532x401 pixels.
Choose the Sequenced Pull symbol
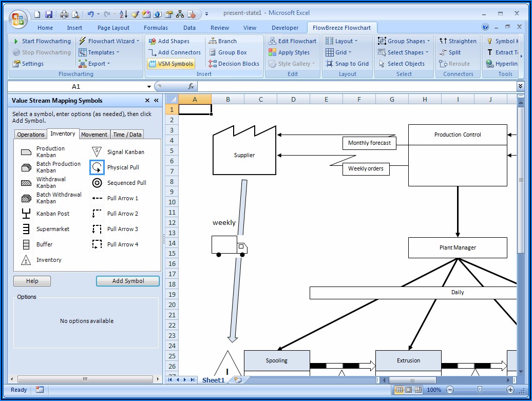(97, 183)
